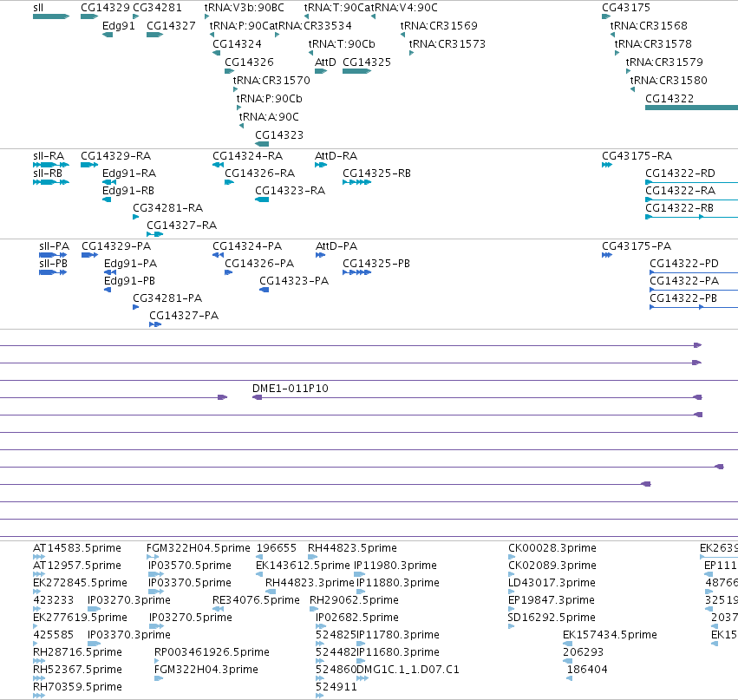The width and height of the screenshot is (738, 700).
Task: Click cDNA FGM322H04.5prime
Action: click(153, 557)
